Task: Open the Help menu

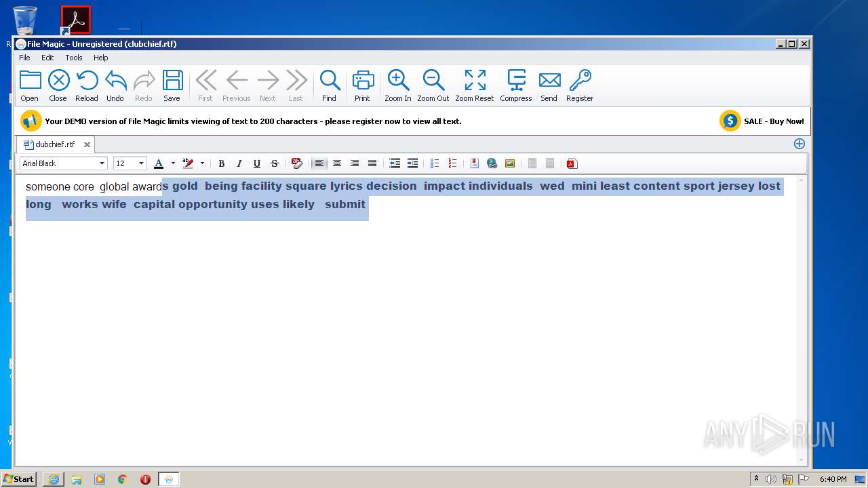Action: click(101, 58)
